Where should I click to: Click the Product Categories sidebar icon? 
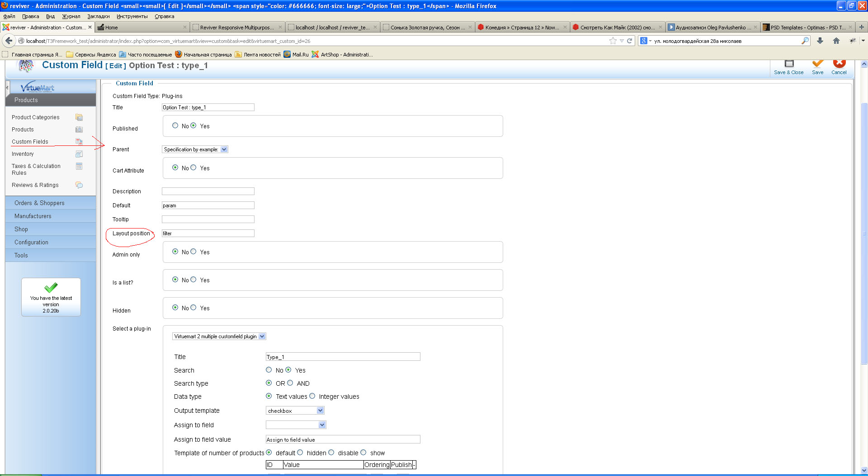click(79, 117)
